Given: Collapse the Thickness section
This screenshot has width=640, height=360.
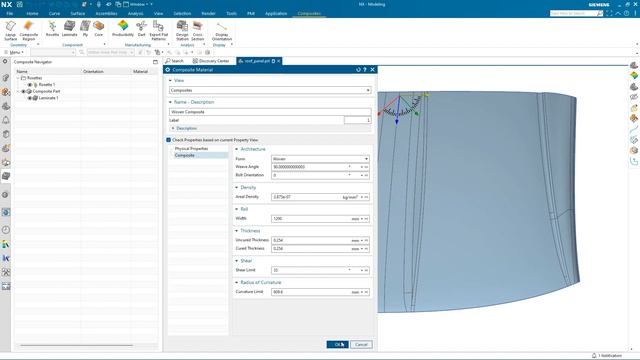Looking at the screenshot, I should click(237, 231).
